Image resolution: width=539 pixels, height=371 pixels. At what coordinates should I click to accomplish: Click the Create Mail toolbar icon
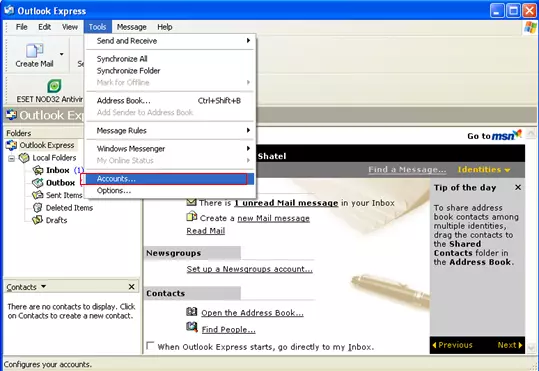(x=35, y=51)
